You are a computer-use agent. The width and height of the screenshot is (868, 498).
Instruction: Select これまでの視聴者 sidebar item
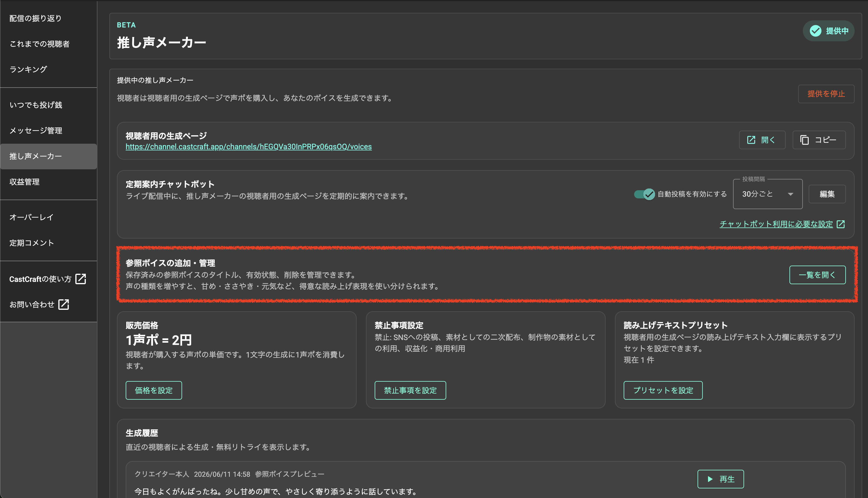pos(49,44)
